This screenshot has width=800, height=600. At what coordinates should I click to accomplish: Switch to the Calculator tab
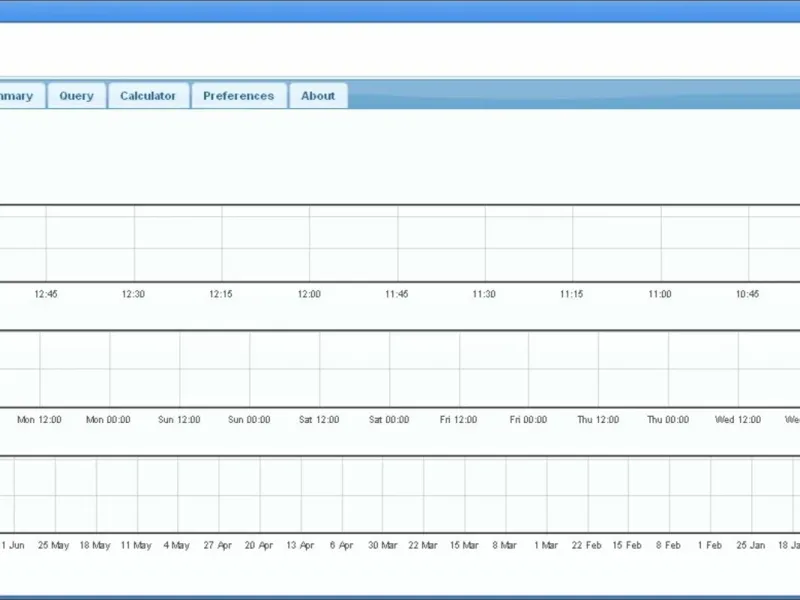click(148, 95)
